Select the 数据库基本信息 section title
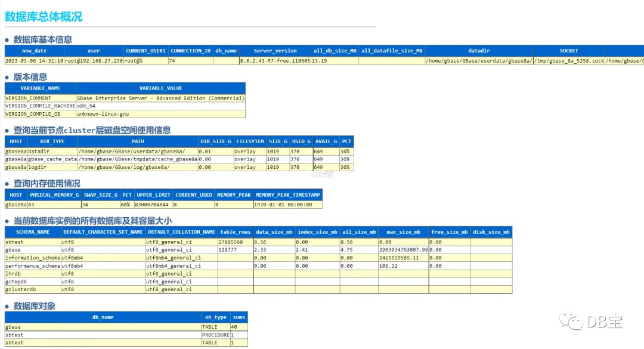The image size is (644, 349). click(43, 39)
